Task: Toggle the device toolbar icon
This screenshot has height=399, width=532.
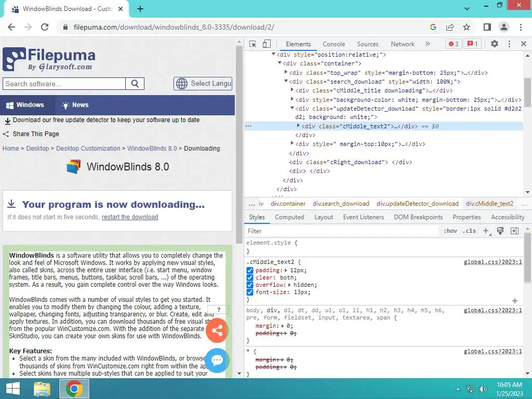Action: pyautogui.click(x=267, y=44)
